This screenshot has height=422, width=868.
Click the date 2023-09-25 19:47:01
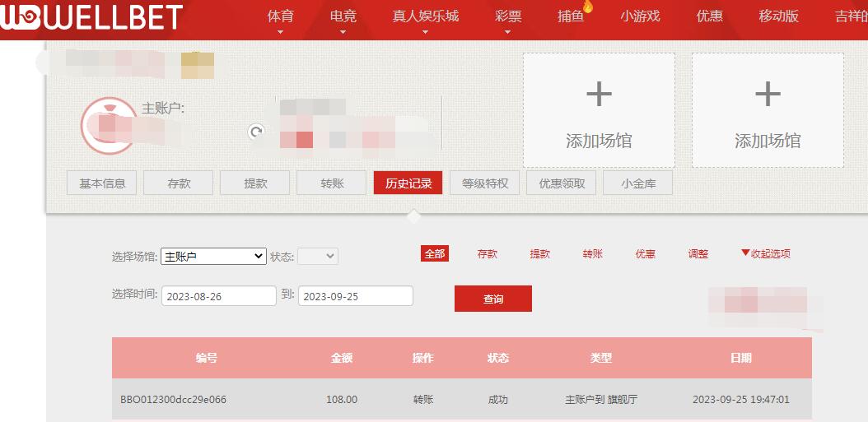pos(740,399)
